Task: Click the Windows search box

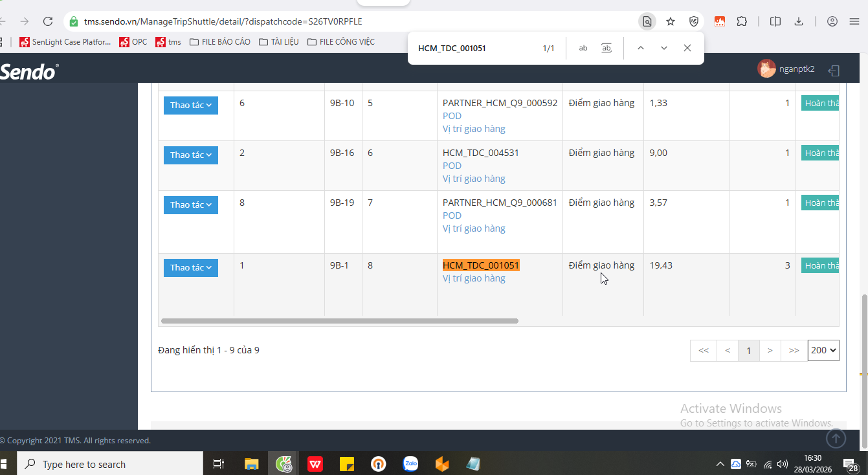Action: click(109, 464)
